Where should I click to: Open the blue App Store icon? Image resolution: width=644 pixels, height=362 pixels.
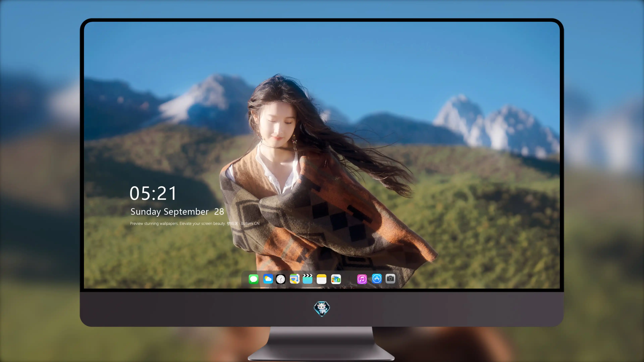coord(377,279)
